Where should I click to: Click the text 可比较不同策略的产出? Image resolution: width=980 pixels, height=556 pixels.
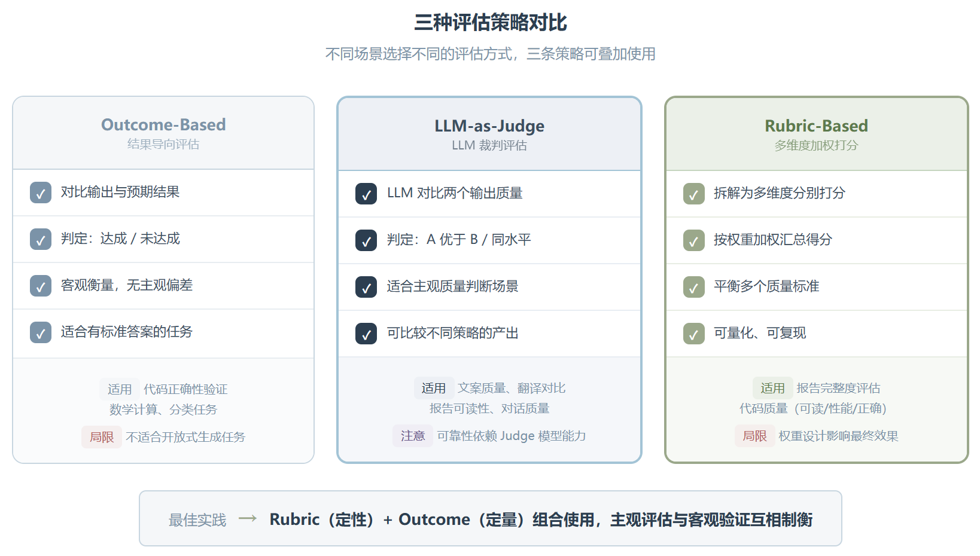[x=453, y=333]
